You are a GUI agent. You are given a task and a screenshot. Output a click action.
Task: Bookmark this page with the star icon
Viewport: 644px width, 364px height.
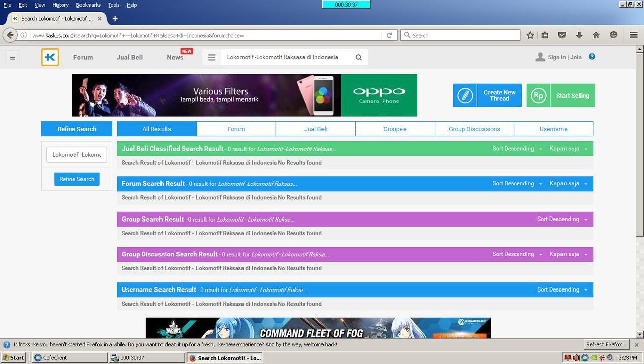(x=530, y=35)
